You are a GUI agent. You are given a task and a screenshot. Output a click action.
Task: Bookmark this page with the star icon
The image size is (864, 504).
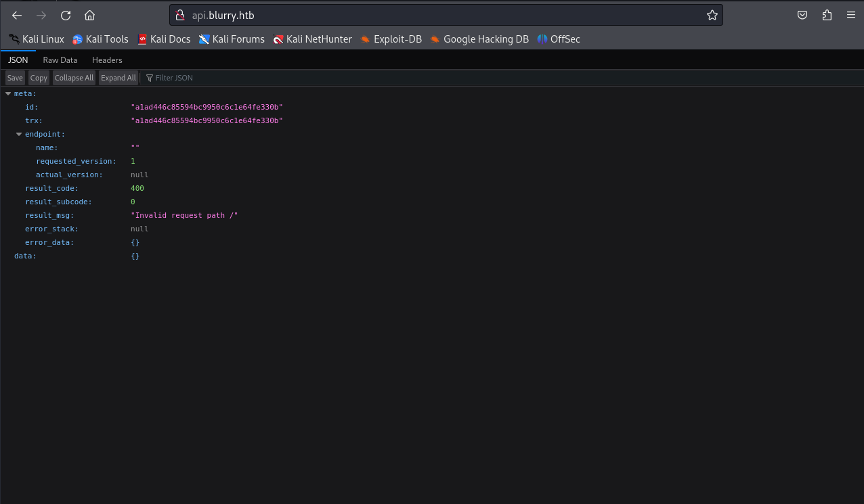point(712,16)
